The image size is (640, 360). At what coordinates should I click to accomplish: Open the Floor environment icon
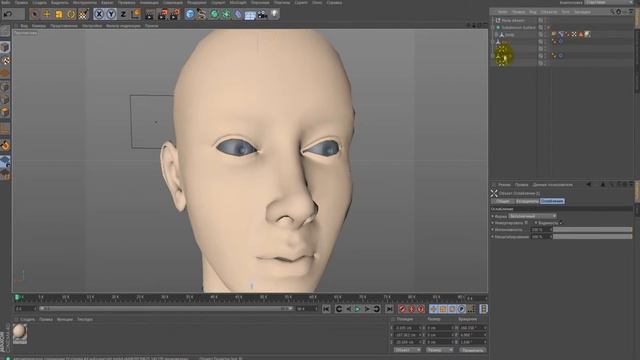coord(250,15)
